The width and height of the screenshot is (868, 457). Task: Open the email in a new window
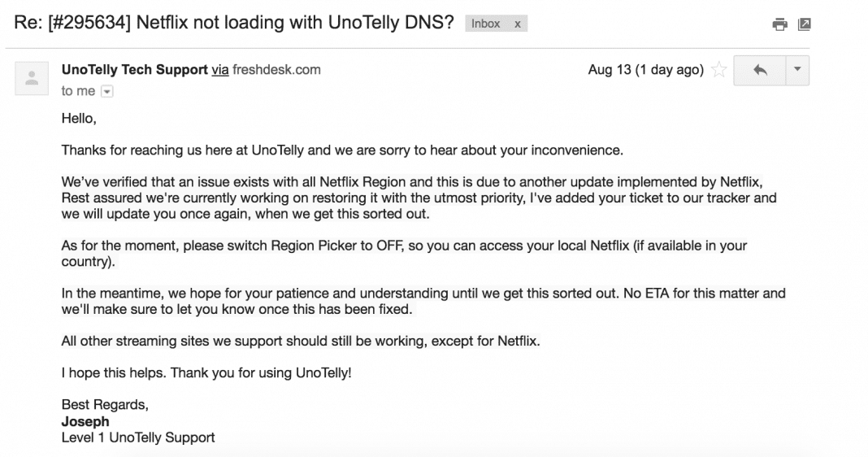[x=805, y=24]
